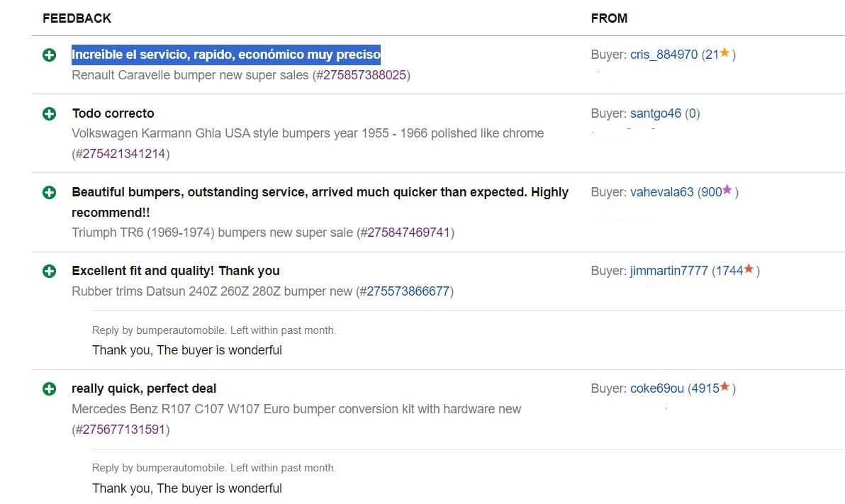Viewport: 845px width, 504px height.
Task: Open Mercedes bumper kit item 275677131591
Action: point(121,430)
